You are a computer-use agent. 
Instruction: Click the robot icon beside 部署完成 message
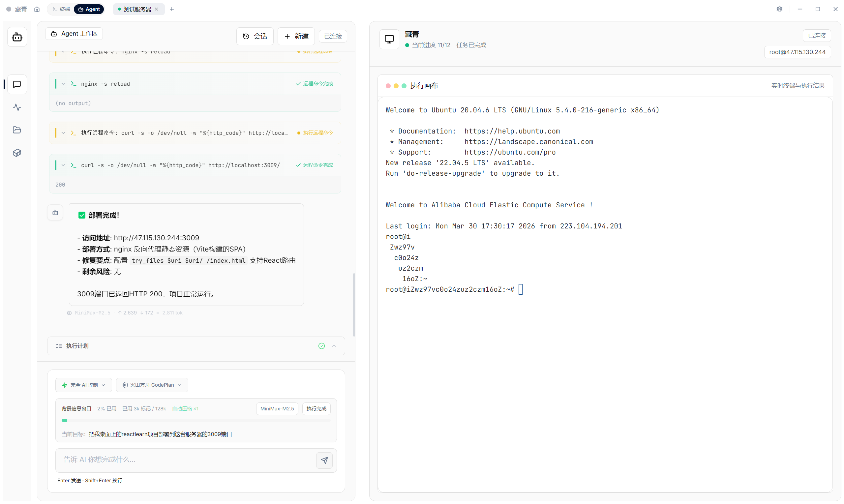pyautogui.click(x=55, y=212)
